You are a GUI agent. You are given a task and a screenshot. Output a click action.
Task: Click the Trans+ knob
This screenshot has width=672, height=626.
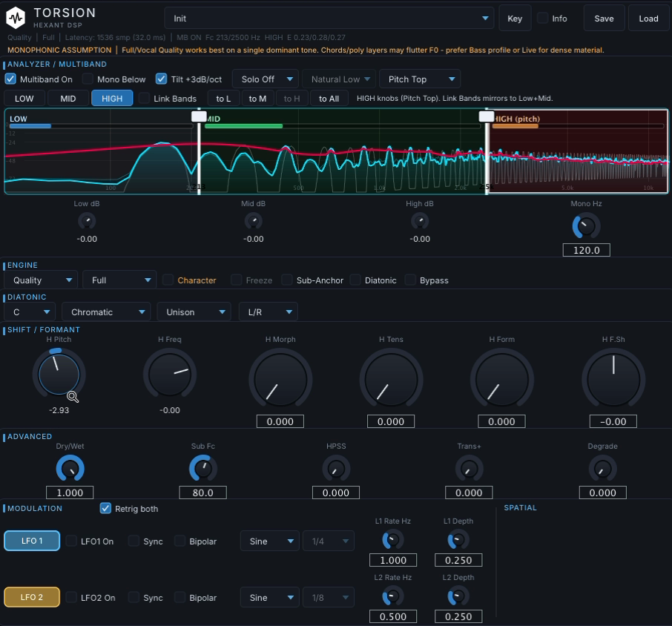[x=469, y=468]
